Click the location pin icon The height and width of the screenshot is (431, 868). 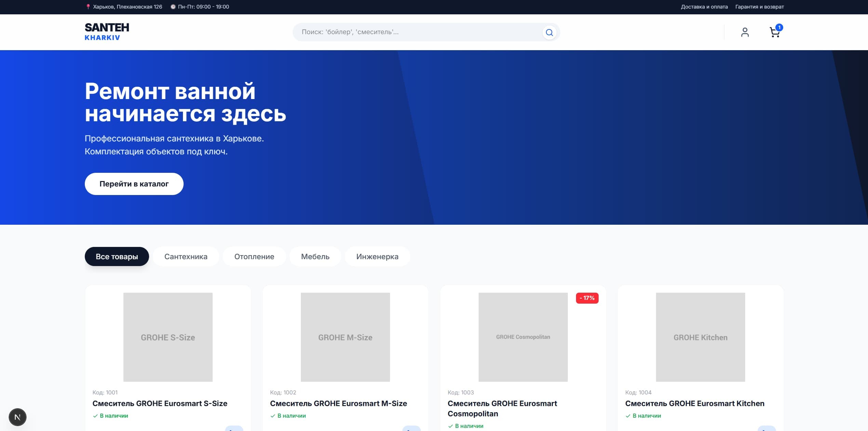click(88, 6)
